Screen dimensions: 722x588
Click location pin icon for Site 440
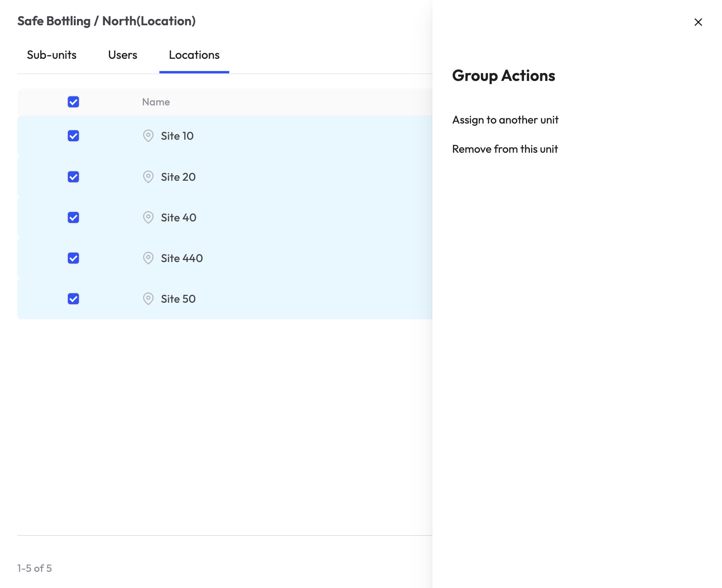coord(148,258)
